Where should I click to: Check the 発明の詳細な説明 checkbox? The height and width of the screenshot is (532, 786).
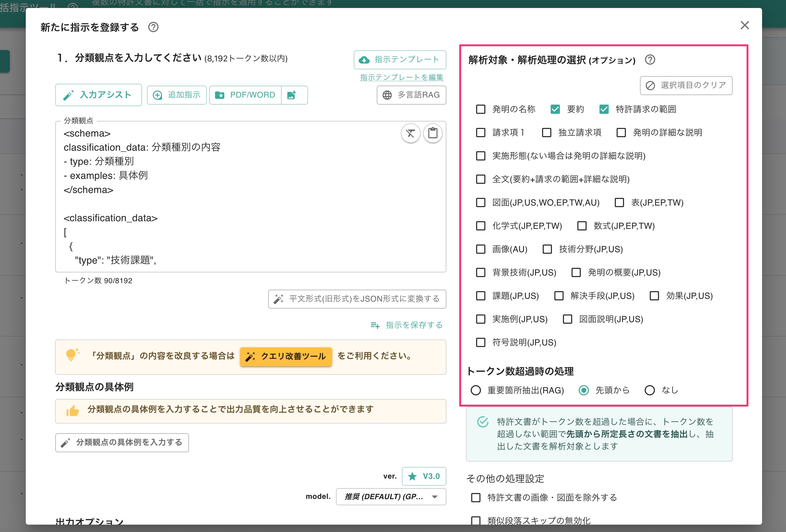[x=621, y=133]
